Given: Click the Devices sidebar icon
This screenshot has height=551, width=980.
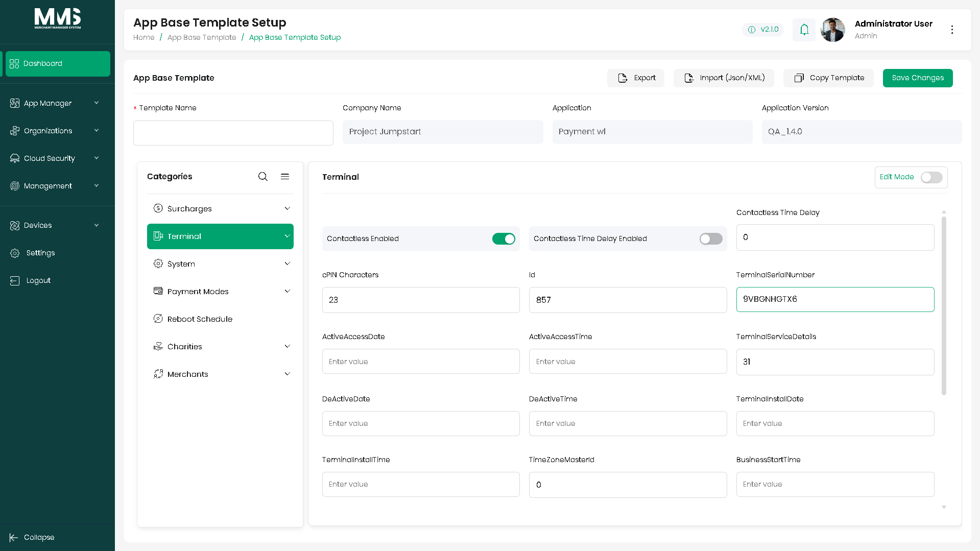Looking at the screenshot, I should tap(15, 225).
